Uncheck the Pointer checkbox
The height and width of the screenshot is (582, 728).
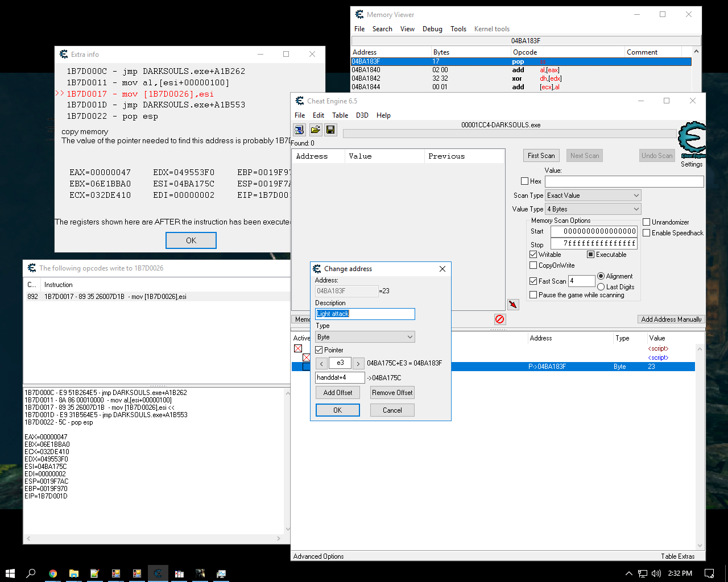(319, 350)
